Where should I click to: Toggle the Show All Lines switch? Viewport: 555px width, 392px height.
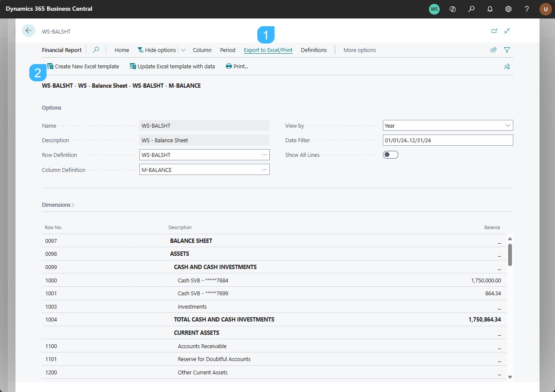pyautogui.click(x=391, y=155)
